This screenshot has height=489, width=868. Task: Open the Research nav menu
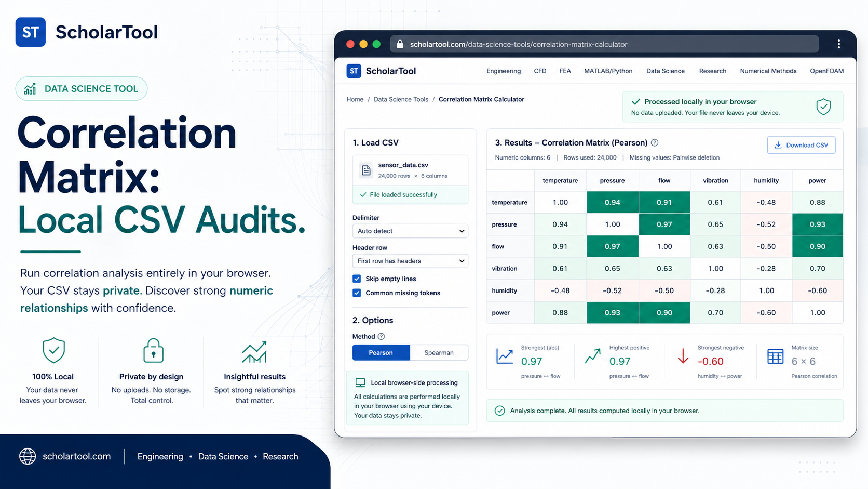[713, 71]
